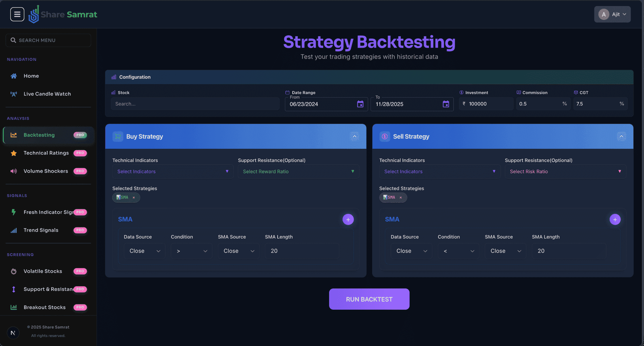Open the Select Indicators dropdown in Buy Strategy
Screen dimensions: 644x346
point(172,171)
